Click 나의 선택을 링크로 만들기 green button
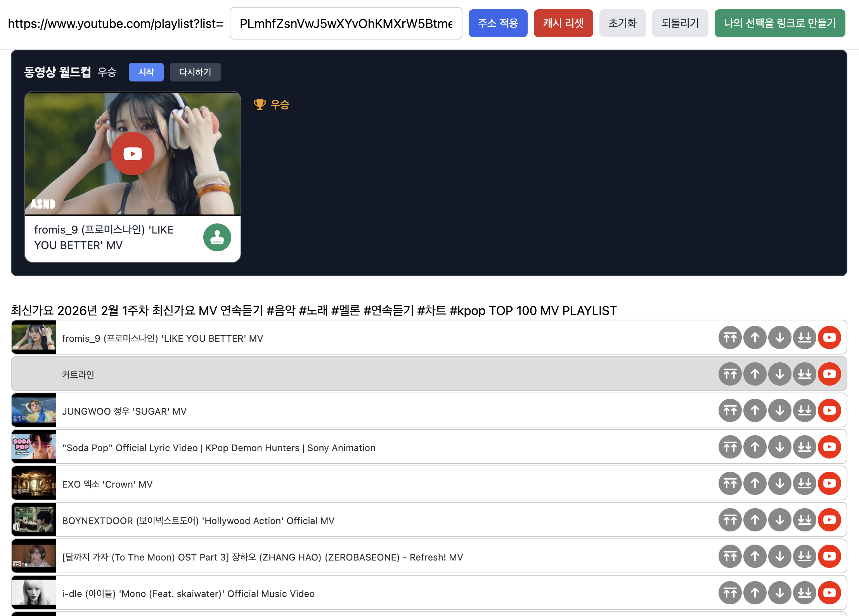The image size is (859, 616). 779,23
